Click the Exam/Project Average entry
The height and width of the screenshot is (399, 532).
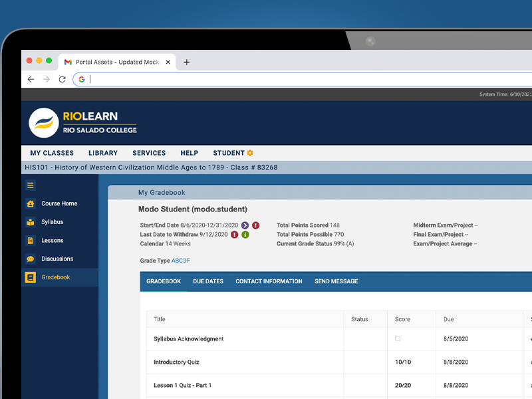pyautogui.click(x=445, y=243)
